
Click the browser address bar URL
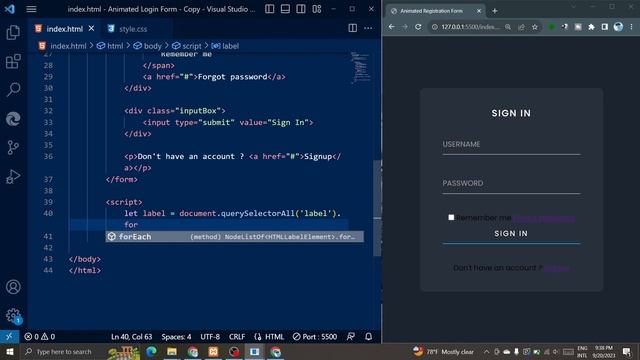coord(470,27)
